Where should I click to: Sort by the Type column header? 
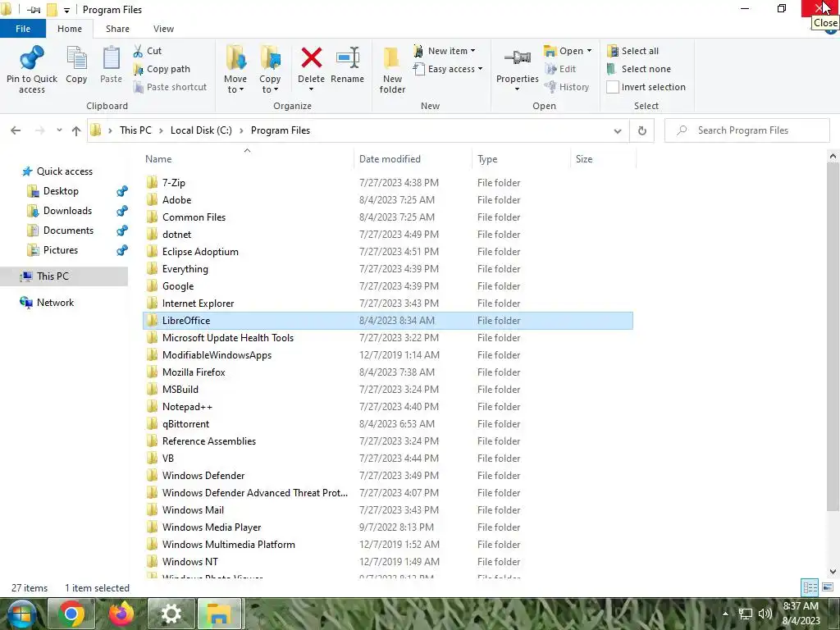(521, 159)
